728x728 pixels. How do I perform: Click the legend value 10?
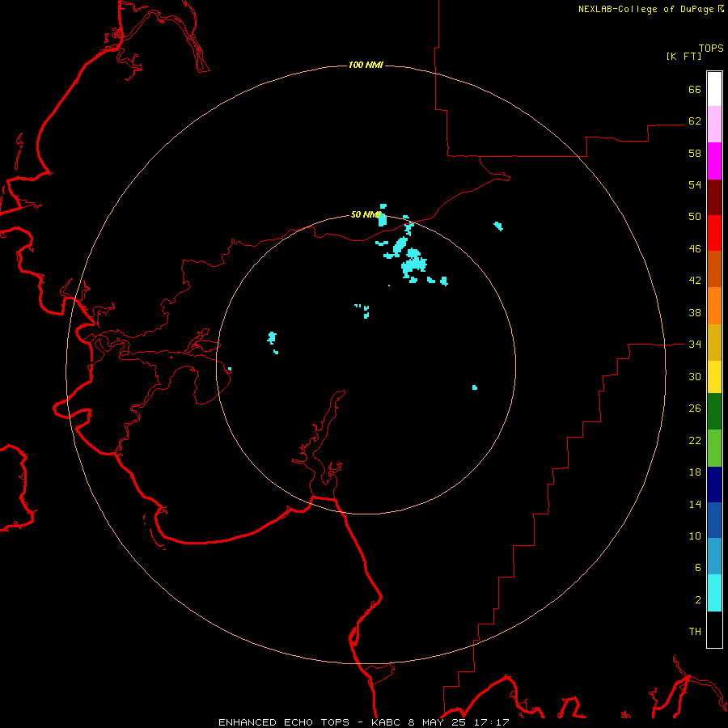[695, 535]
